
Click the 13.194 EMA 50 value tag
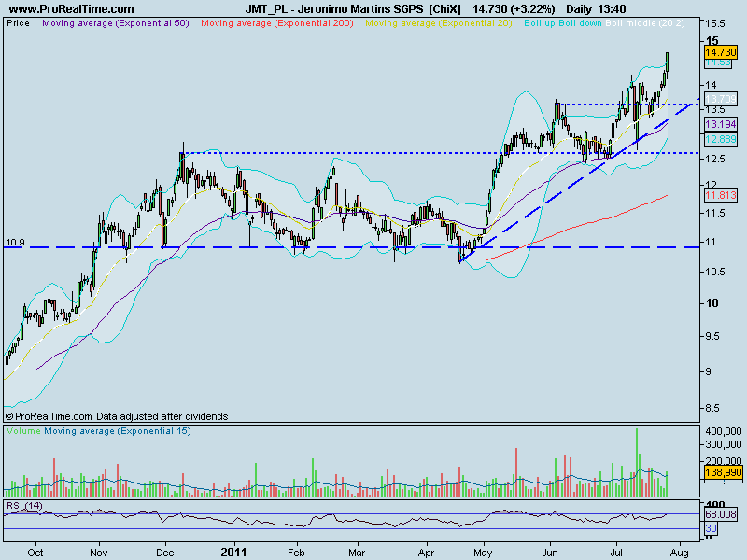tap(721, 124)
